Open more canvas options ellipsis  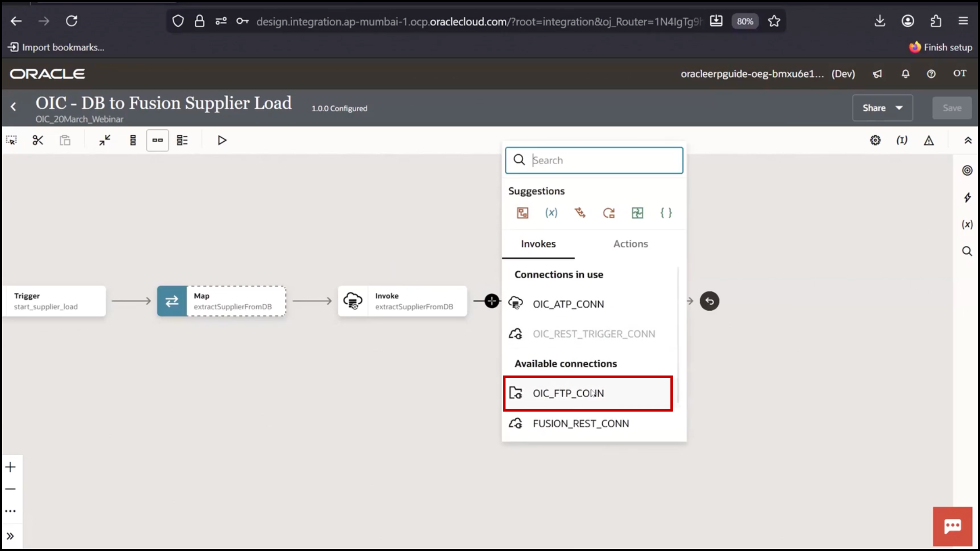pyautogui.click(x=11, y=511)
